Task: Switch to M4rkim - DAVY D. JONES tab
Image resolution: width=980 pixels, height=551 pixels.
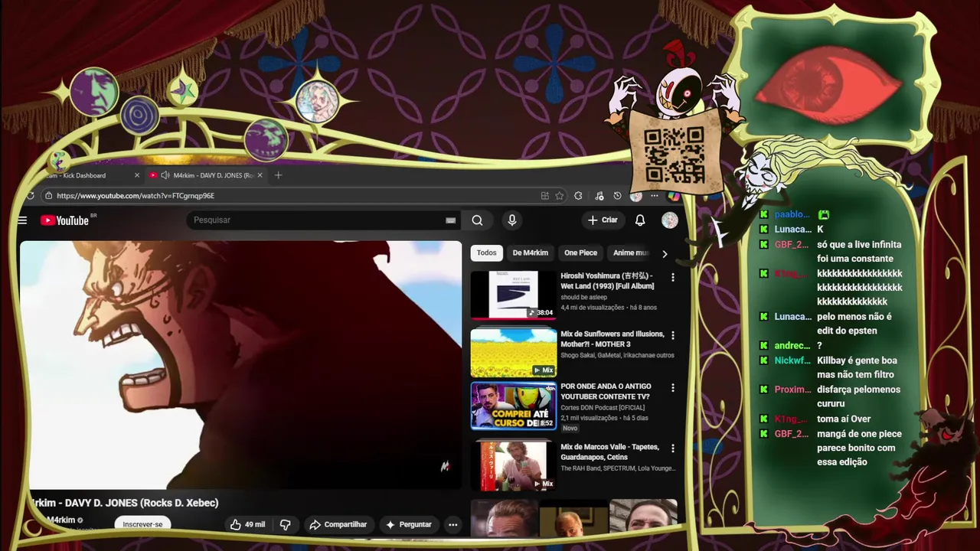Action: (207, 175)
